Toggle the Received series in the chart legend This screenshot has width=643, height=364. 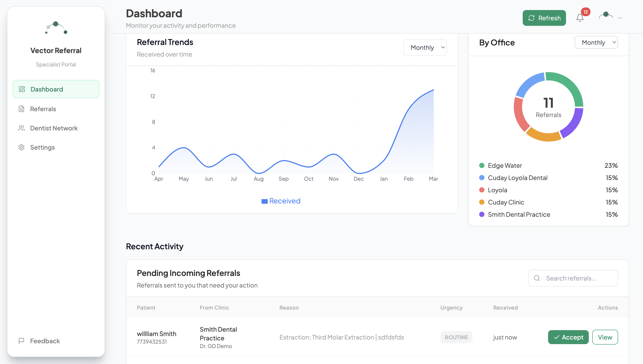(281, 201)
